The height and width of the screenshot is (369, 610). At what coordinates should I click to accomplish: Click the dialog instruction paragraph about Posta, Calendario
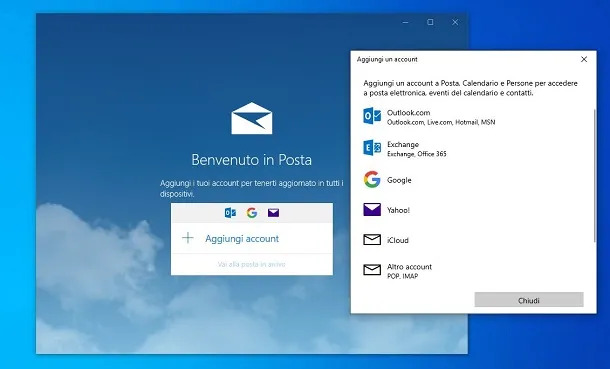(470, 88)
